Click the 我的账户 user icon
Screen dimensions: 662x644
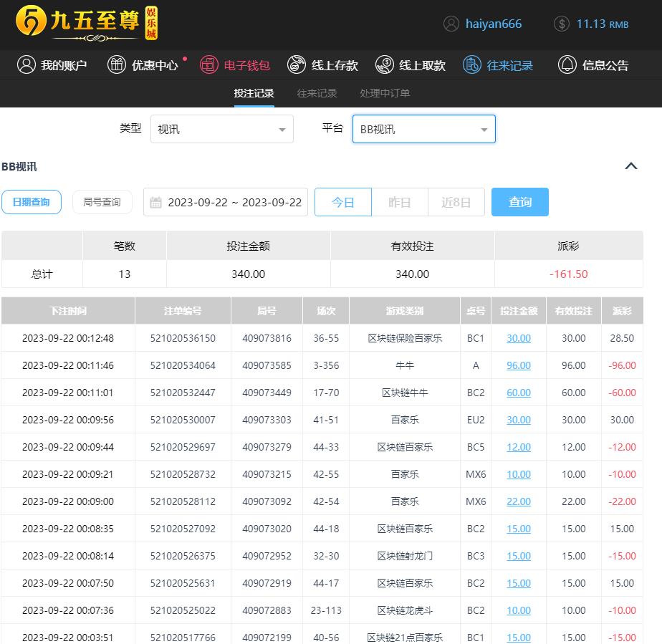(27, 65)
